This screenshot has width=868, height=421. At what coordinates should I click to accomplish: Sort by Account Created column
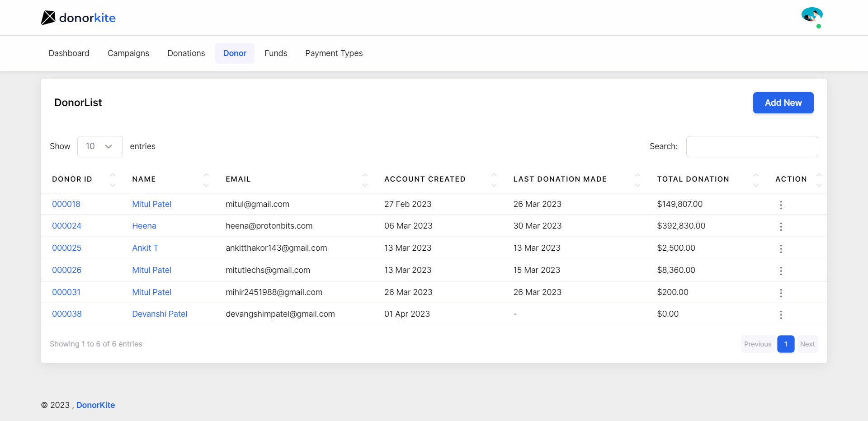click(425, 179)
